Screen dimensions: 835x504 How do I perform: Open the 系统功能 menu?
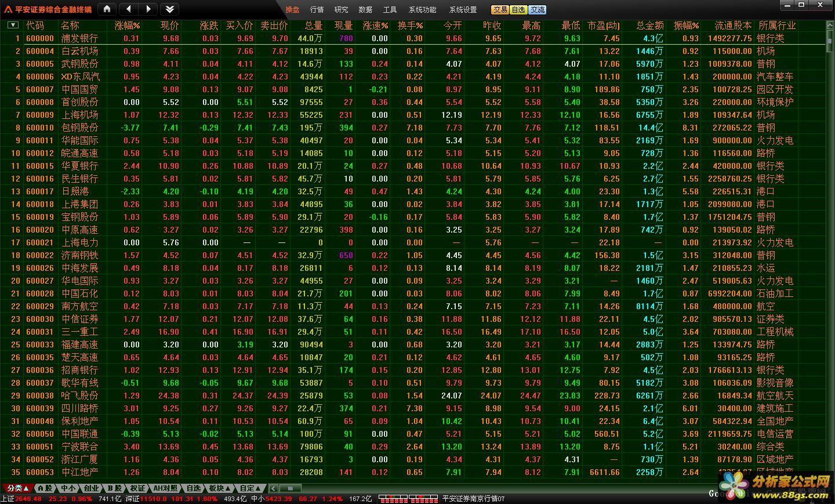pyautogui.click(x=422, y=10)
